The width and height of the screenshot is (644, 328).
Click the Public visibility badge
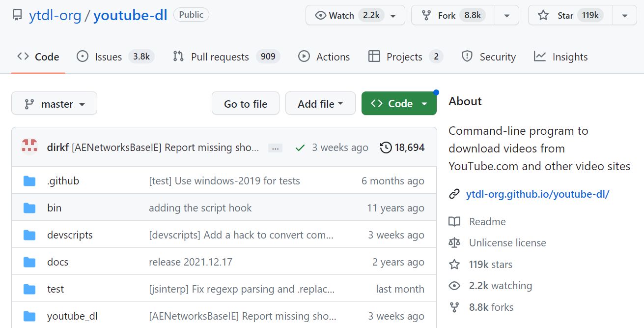click(191, 15)
